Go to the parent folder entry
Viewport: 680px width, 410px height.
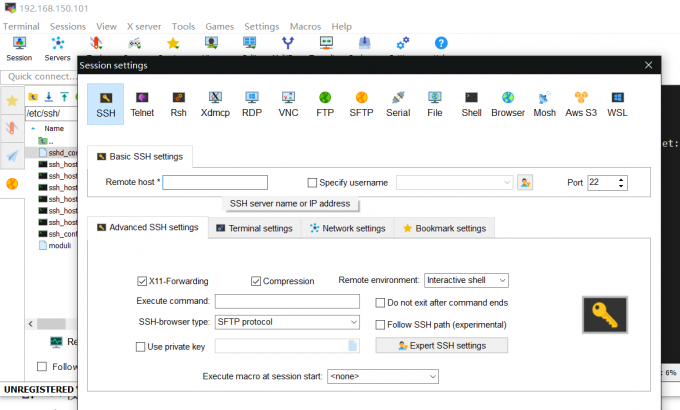[x=46, y=141]
